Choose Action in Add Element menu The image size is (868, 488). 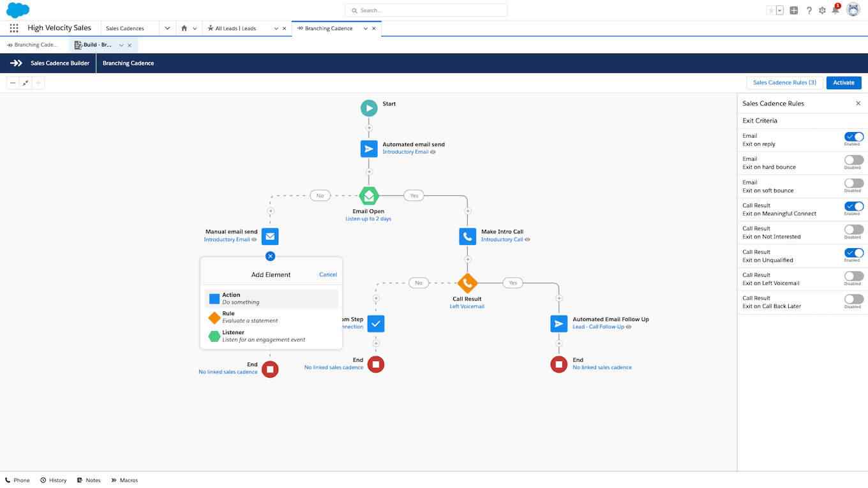click(271, 299)
